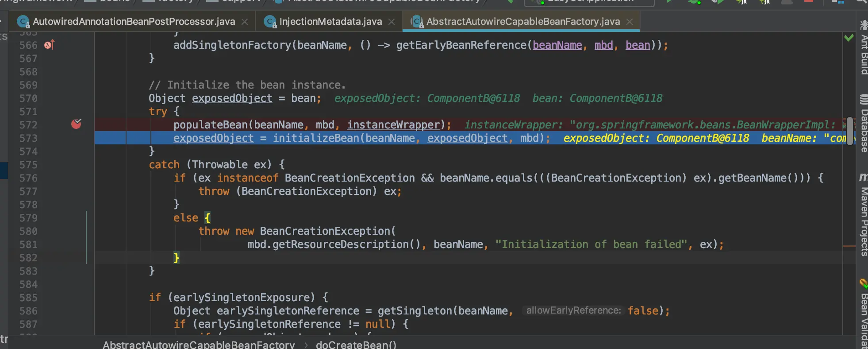Close the AutowiredAnnotationBeanPostProcessor.java tab

(x=245, y=22)
